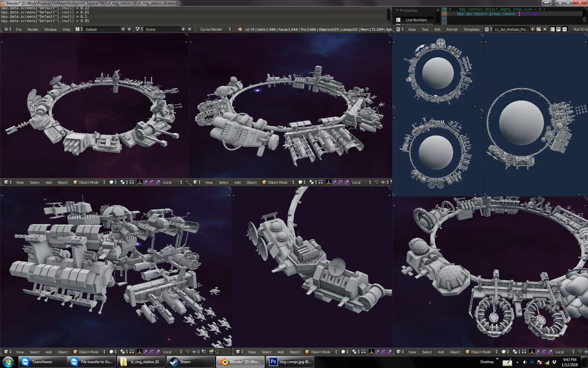Open the Templates menu in text editor
The width and height of the screenshot is (588, 368).
tap(471, 29)
